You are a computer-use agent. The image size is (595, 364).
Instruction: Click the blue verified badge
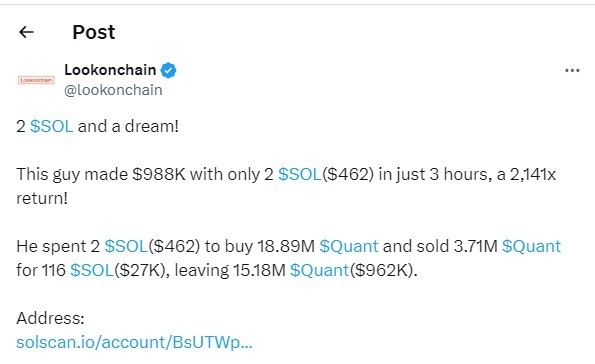[168, 70]
